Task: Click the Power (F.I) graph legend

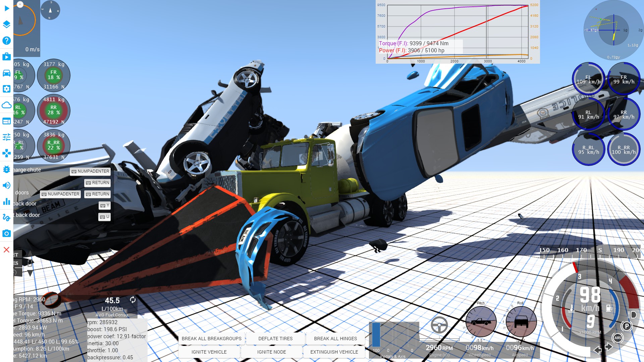Action: pos(412,50)
